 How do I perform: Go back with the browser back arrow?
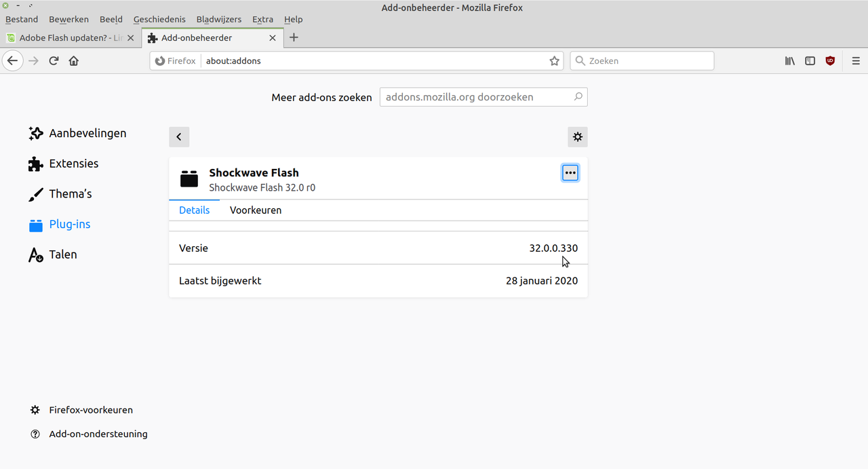[x=12, y=60]
